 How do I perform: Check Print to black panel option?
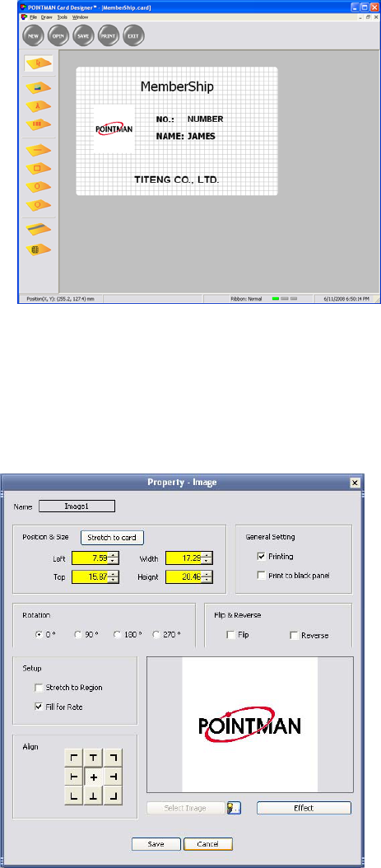[x=262, y=575]
